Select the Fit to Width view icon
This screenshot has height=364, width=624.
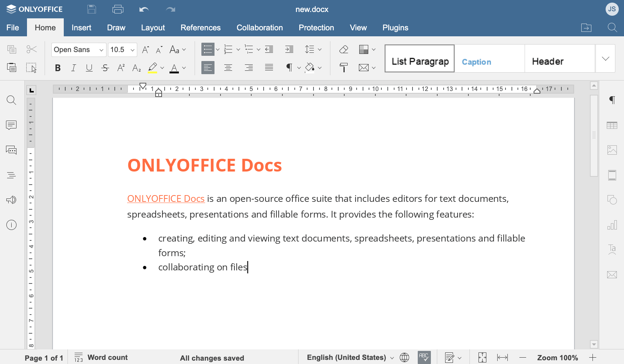click(502, 357)
